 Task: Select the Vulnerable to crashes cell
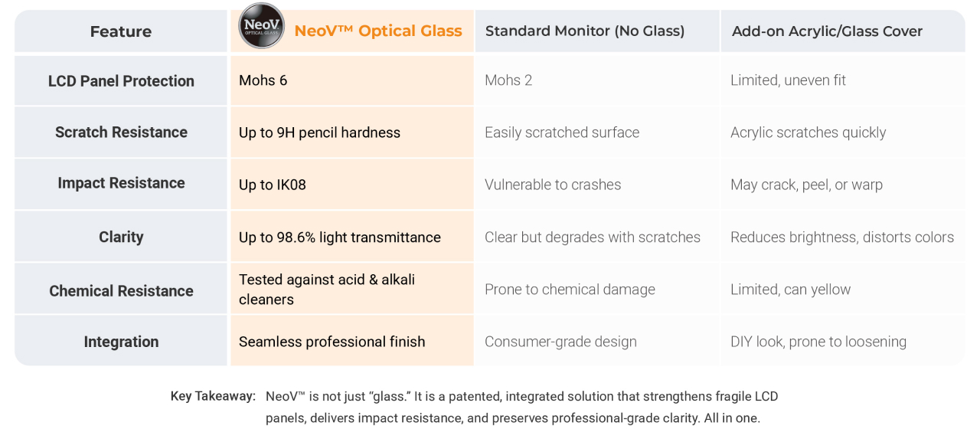pos(553,185)
